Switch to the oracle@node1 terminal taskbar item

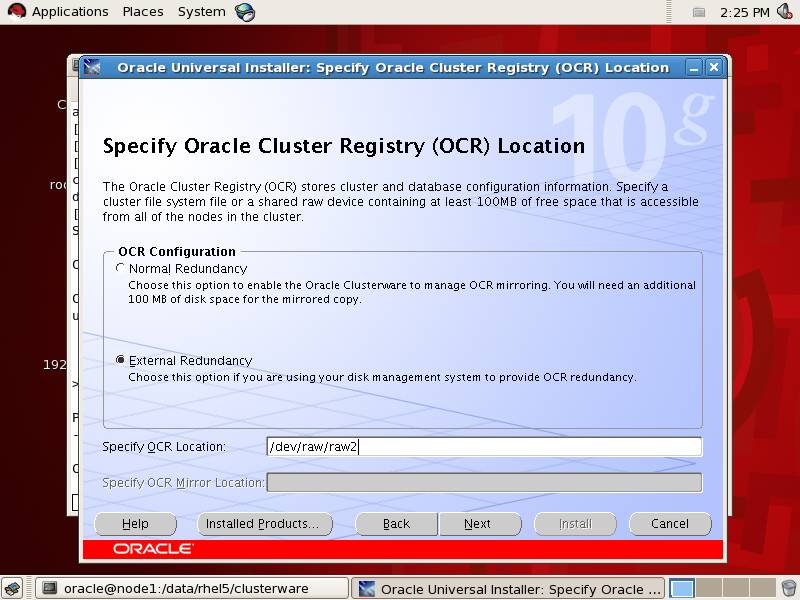pyautogui.click(x=191, y=589)
